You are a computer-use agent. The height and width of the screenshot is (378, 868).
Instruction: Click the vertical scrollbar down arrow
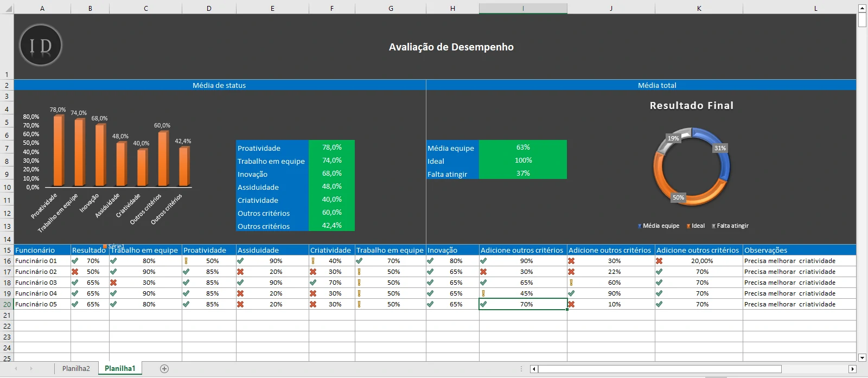coord(862,357)
